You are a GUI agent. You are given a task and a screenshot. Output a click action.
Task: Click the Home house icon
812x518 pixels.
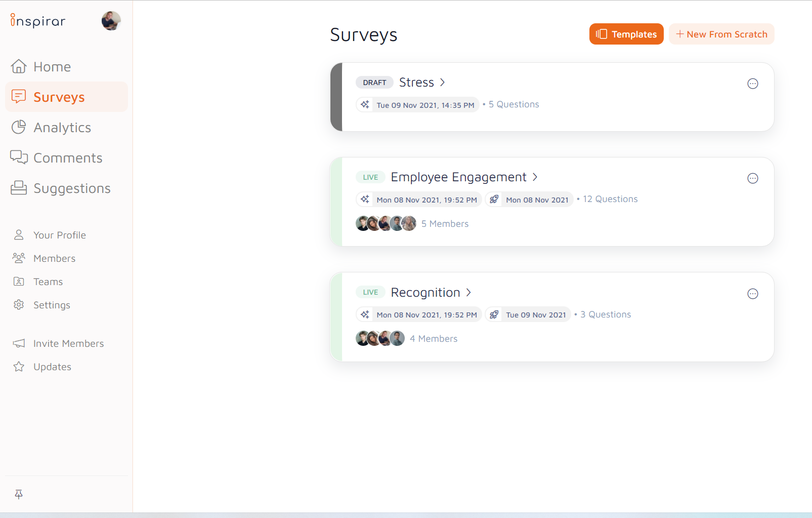19,66
